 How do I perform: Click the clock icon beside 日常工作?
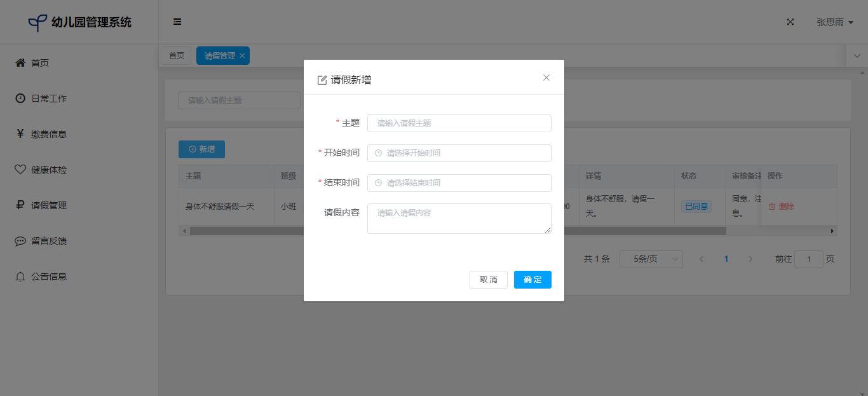(x=20, y=98)
